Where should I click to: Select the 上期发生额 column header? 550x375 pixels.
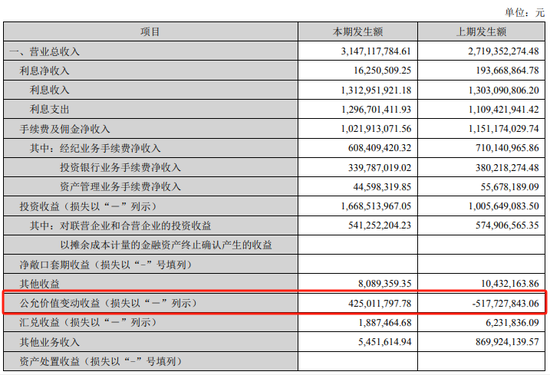pyautogui.click(x=481, y=32)
